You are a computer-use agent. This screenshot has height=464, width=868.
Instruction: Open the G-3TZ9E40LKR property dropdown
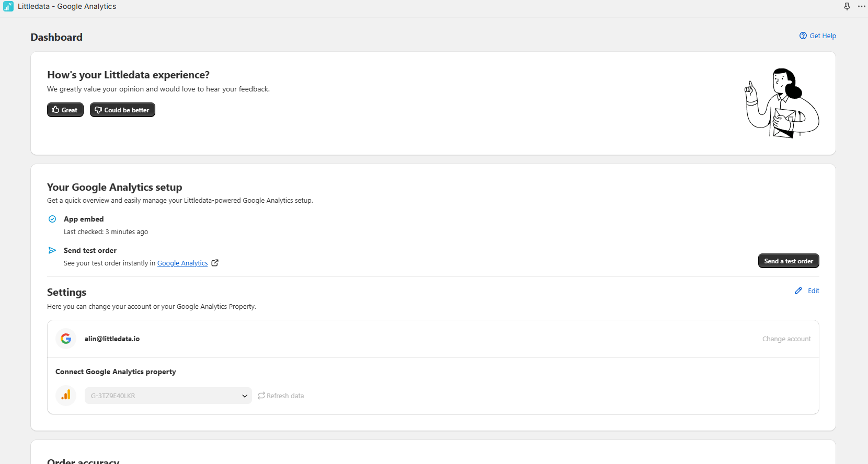click(x=168, y=396)
